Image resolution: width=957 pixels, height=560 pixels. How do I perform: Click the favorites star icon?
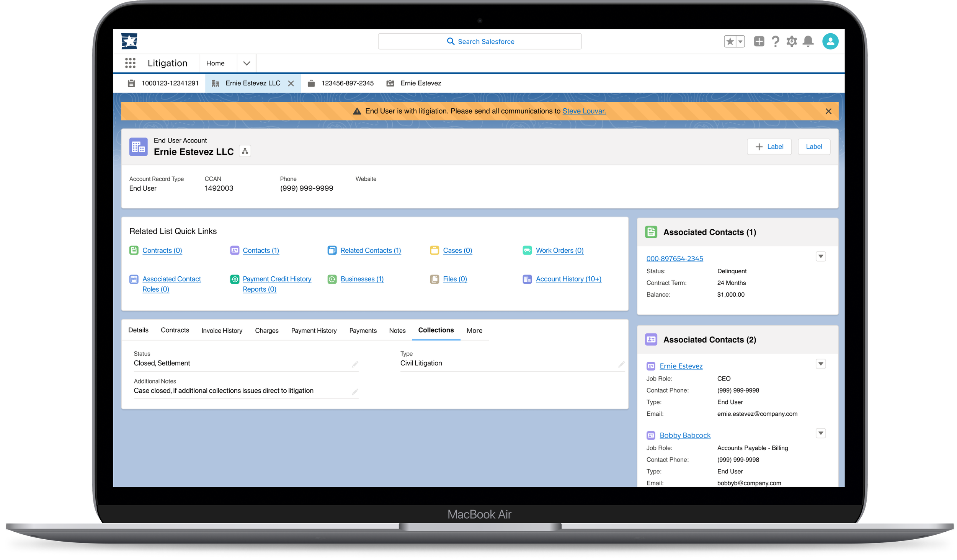click(730, 41)
